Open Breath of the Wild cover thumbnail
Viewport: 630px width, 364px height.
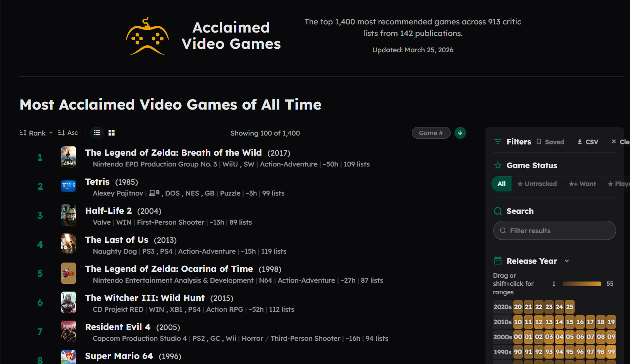coord(69,157)
